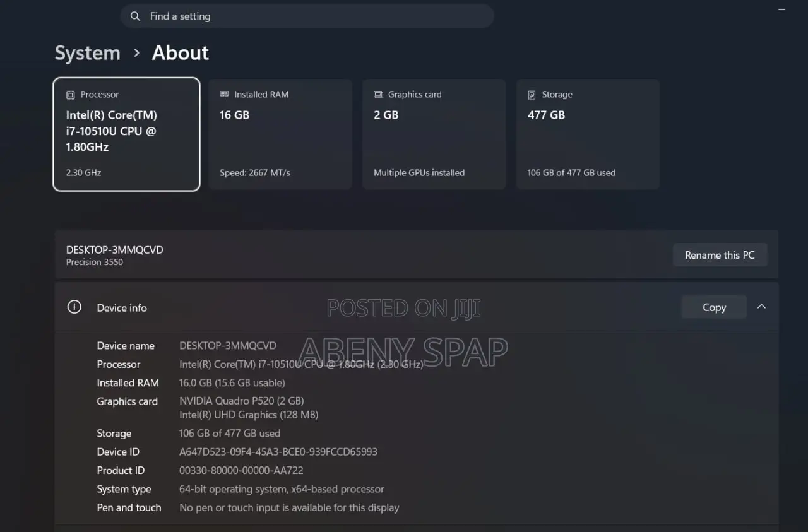Click the Storage drive icon
This screenshot has height=532, width=808.
(532, 95)
